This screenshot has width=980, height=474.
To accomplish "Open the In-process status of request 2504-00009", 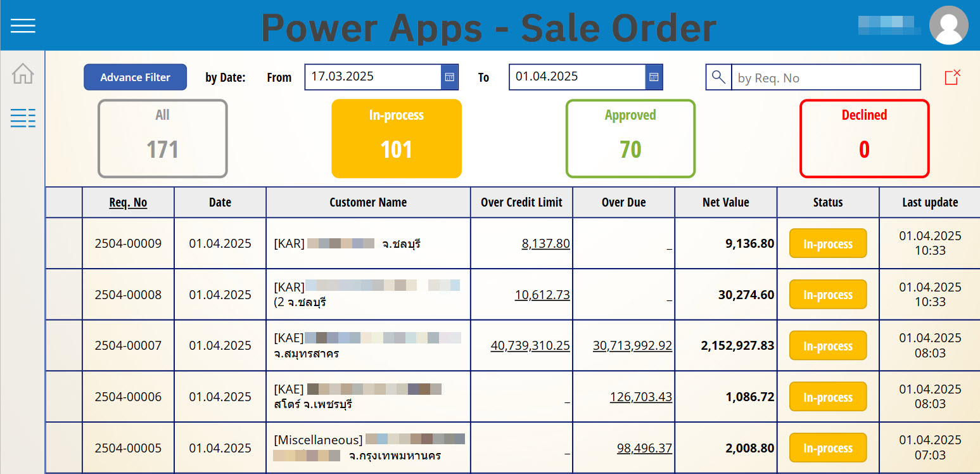I will pos(828,243).
